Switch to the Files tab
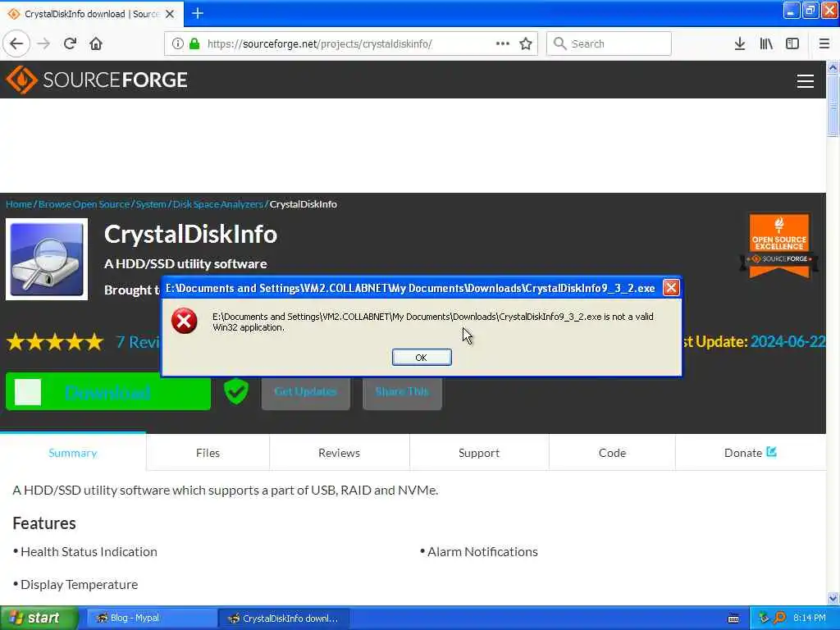This screenshot has width=840, height=630. pos(208,453)
